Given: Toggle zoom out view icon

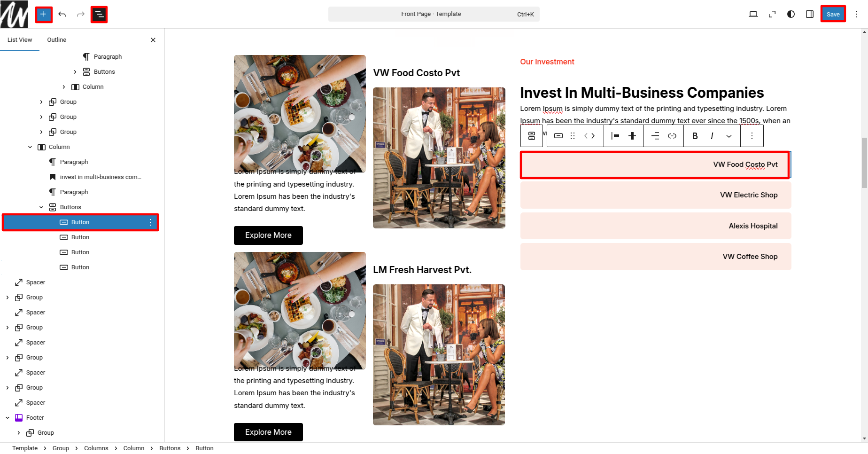Looking at the screenshot, I should (x=772, y=14).
